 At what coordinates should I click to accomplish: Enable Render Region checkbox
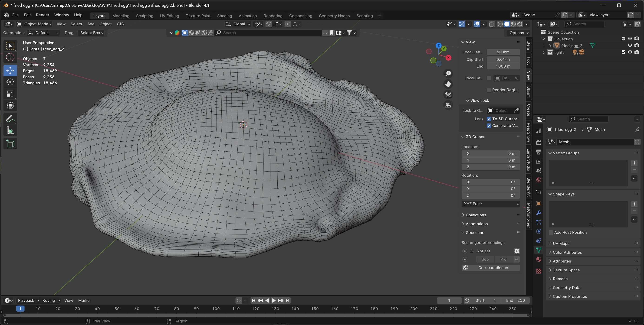click(x=489, y=90)
